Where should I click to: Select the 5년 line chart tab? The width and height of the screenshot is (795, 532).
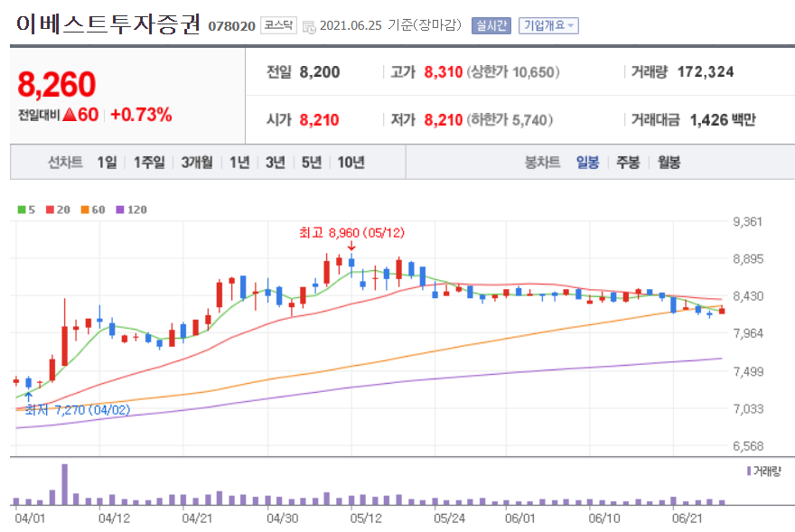pos(312,163)
